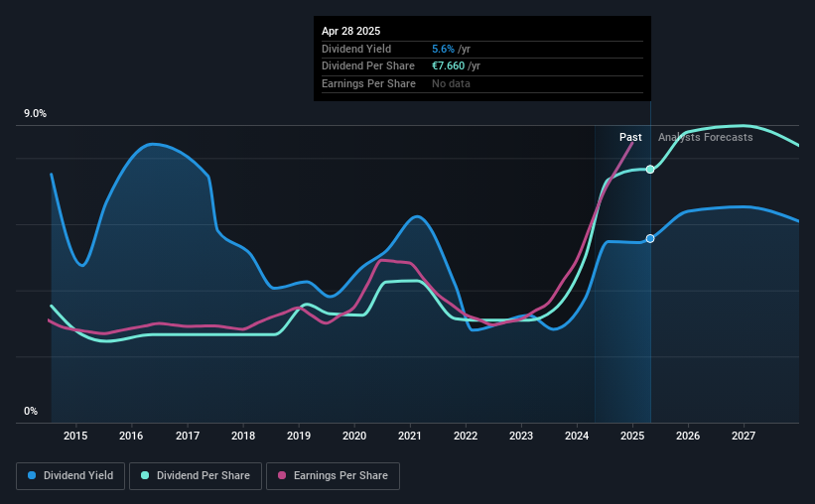Click the 2027 x-axis label
The width and height of the screenshot is (815, 504).
744,436
